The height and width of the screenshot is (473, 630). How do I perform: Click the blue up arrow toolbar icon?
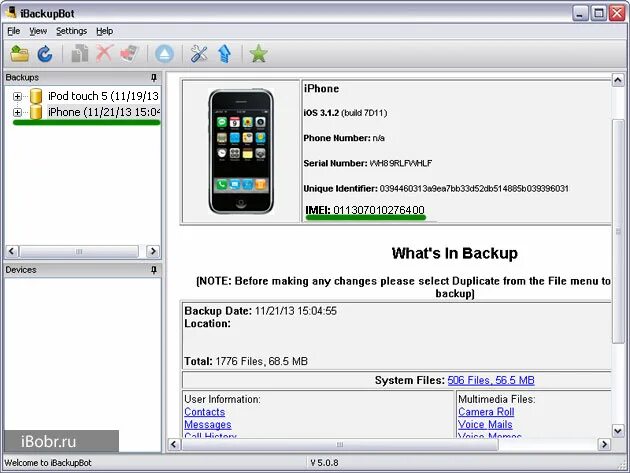click(224, 53)
